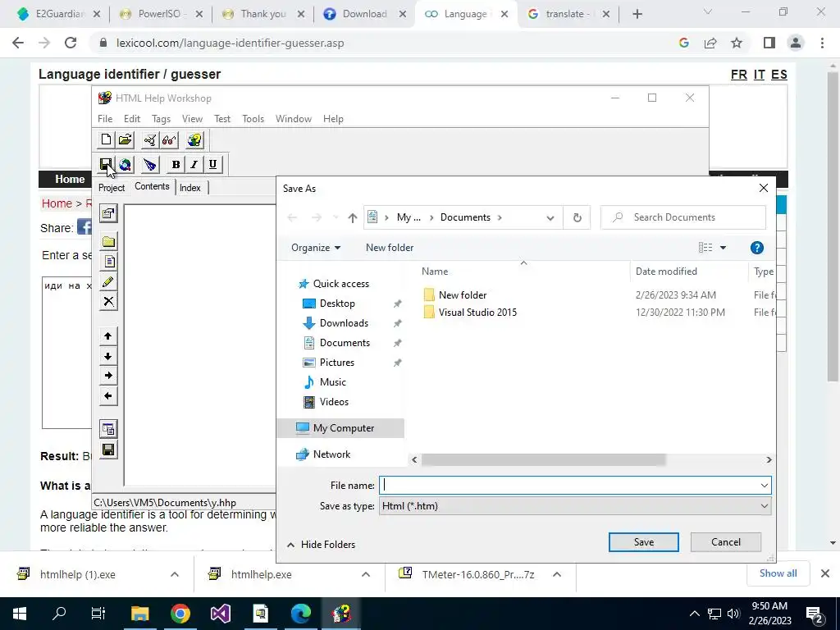Screen dimensions: 840x630
Task: Open the Tools menu
Action: pos(253,119)
